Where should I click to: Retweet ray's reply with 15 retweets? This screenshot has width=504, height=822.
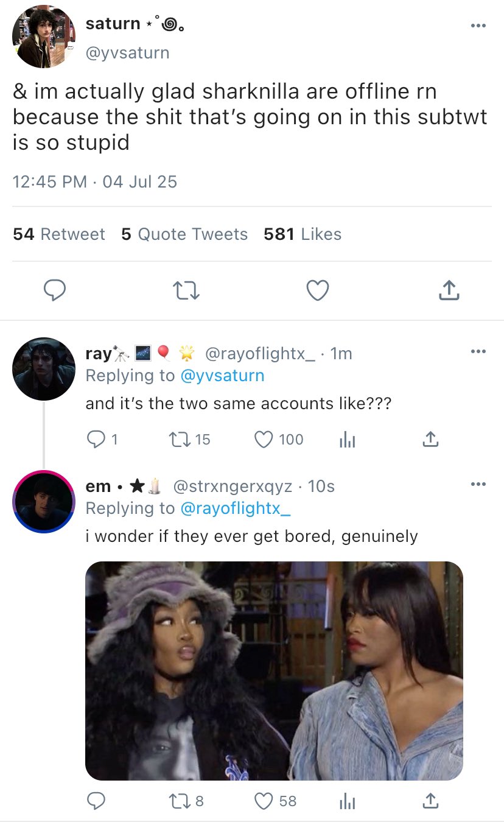point(183,439)
